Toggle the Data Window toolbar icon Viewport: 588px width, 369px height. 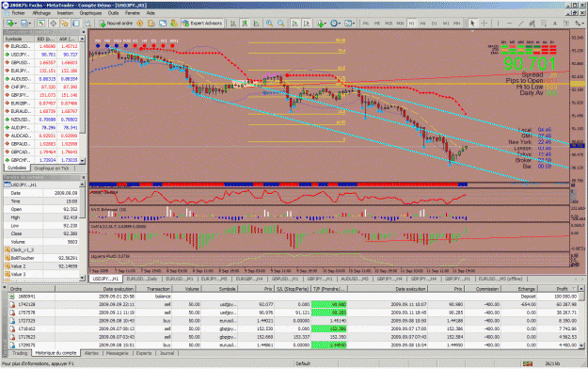tap(54, 24)
